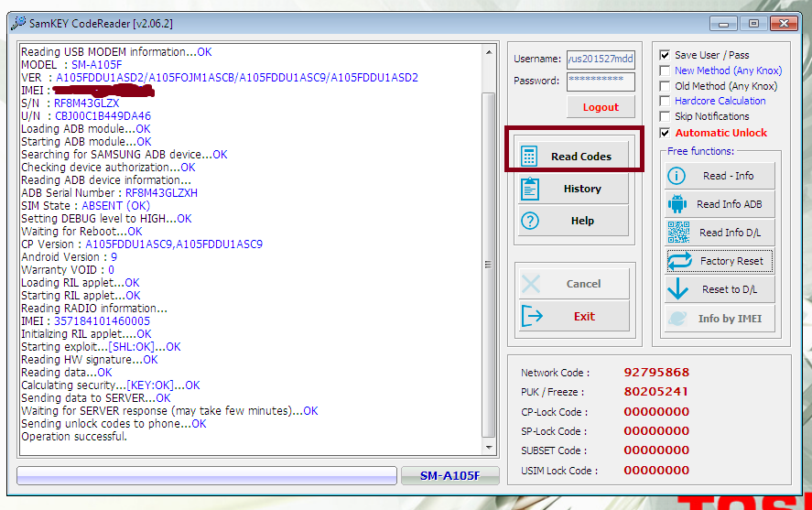Click the SP-Lock Code value 00000000
Viewport: 812px width, 510px height.
point(656,430)
